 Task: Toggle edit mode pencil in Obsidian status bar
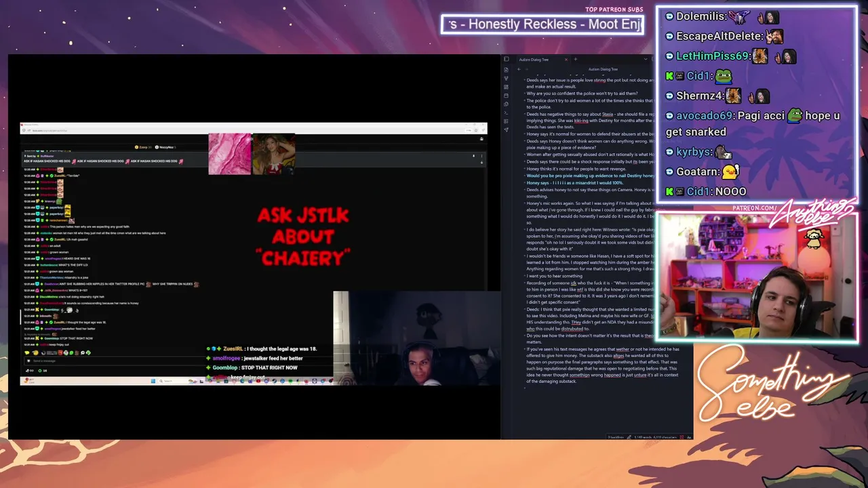coord(629,437)
